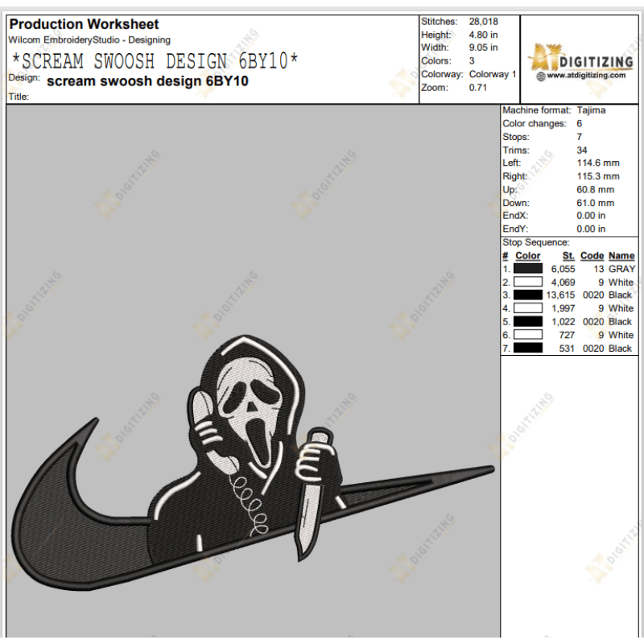
Task: Click the empty Title input field
Action: click(x=161, y=97)
